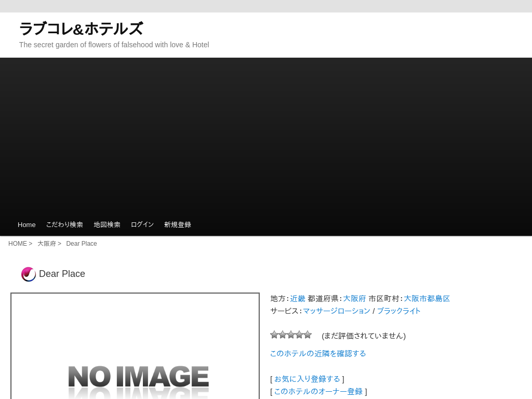This screenshot has height=399, width=532.
Task: Click the まだ評価されていません rating text
Action: (364, 336)
